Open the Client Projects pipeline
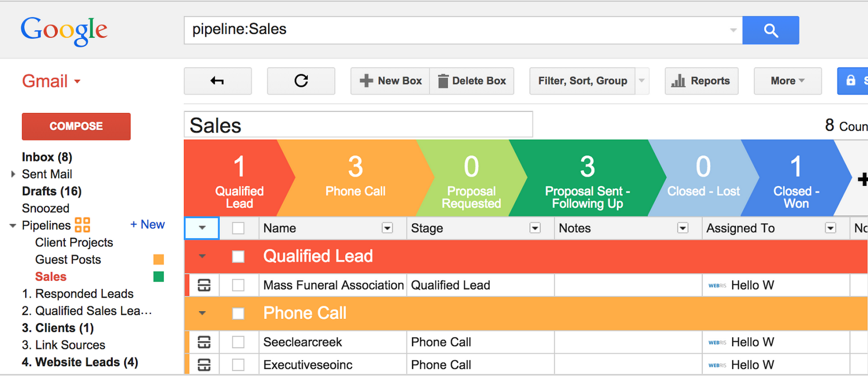Screen dimensions: 868x377 click(74, 243)
